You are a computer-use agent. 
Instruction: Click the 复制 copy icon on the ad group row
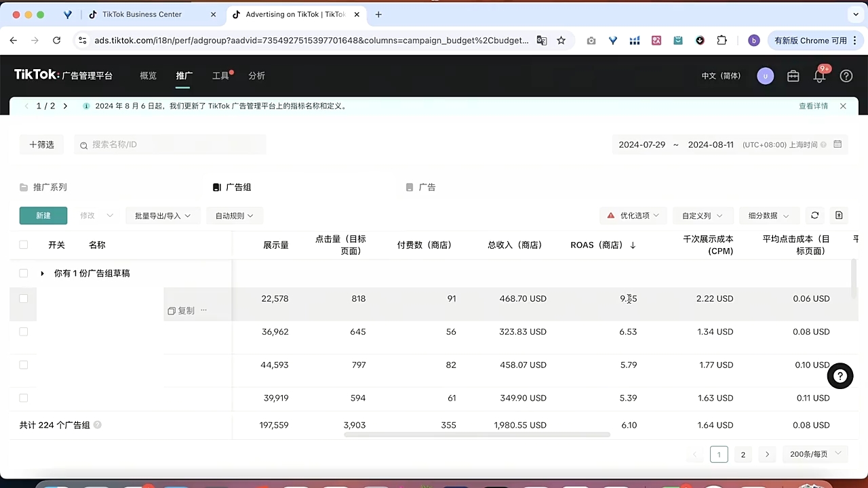[172, 310]
